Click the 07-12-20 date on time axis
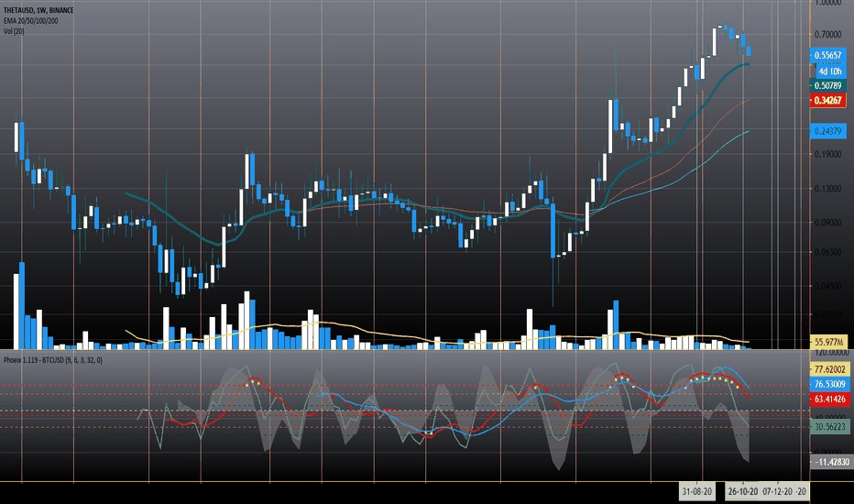 777,491
